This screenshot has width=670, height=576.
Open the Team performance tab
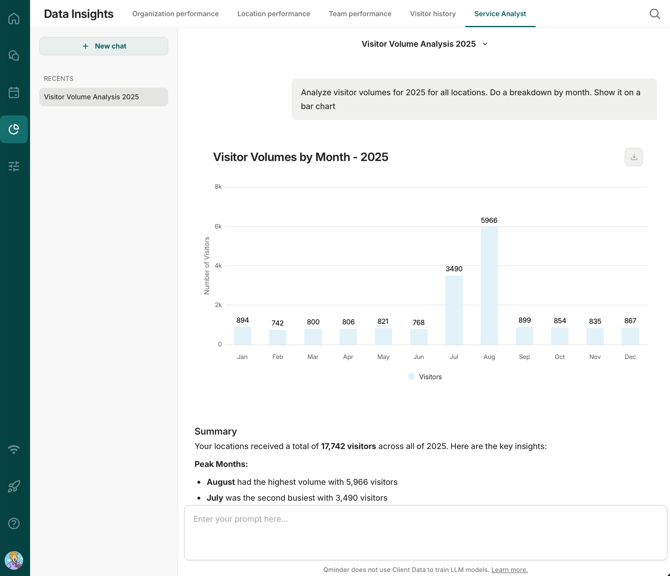coord(360,14)
